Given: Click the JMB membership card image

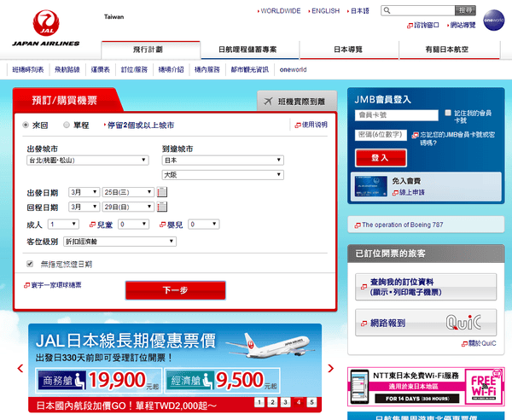Looking at the screenshot, I should (371, 186).
